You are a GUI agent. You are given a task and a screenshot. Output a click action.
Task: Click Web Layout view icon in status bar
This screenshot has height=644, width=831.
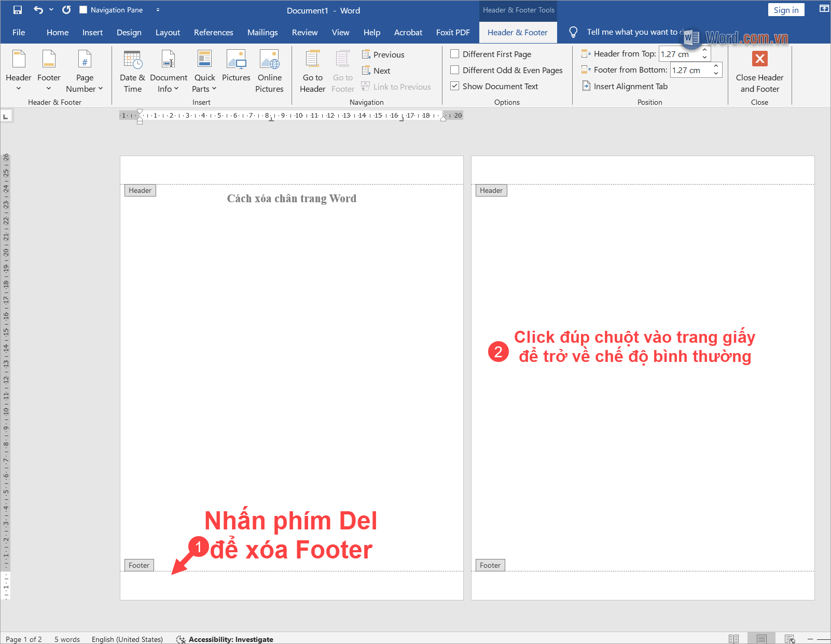(790, 639)
